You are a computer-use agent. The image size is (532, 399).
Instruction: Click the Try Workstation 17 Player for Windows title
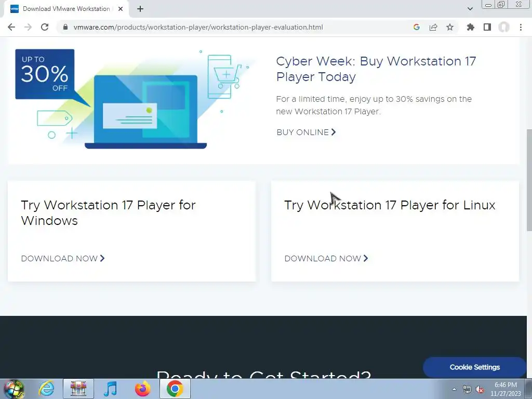tap(108, 212)
